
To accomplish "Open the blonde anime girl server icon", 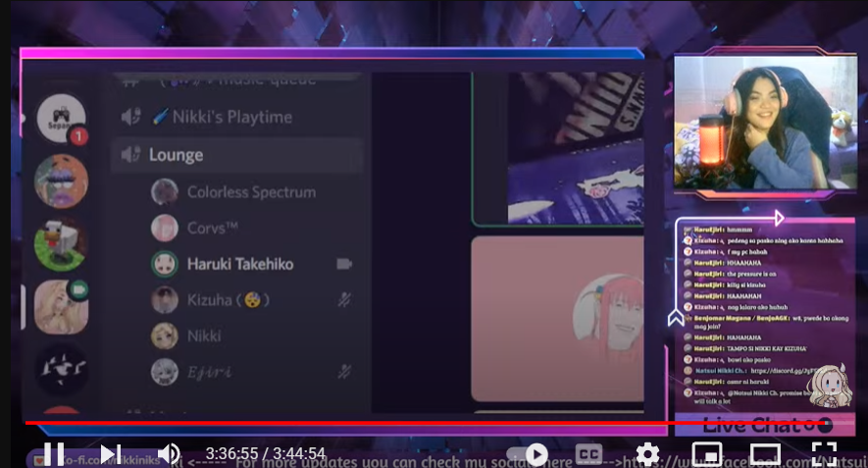I will coord(61,307).
